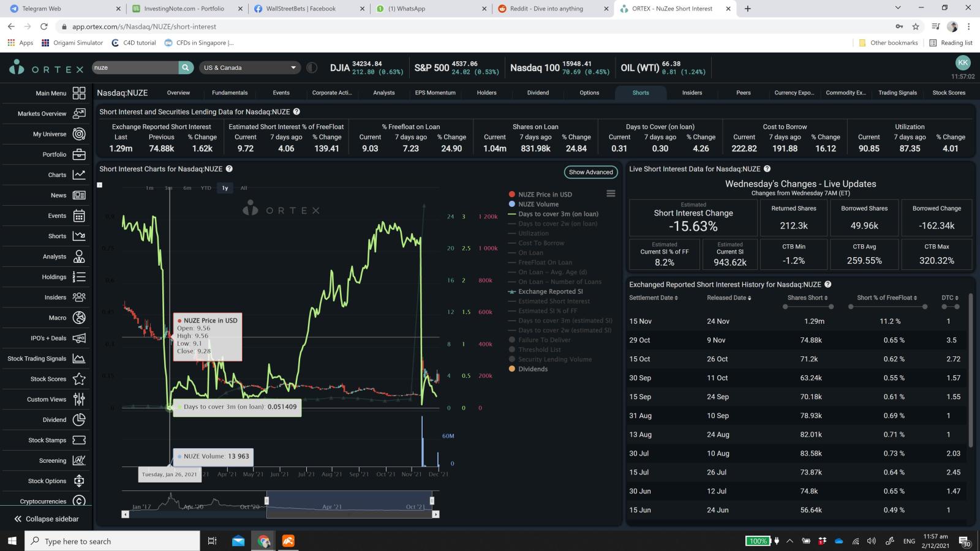
Task: Enable the Utilization series
Action: pos(529,233)
